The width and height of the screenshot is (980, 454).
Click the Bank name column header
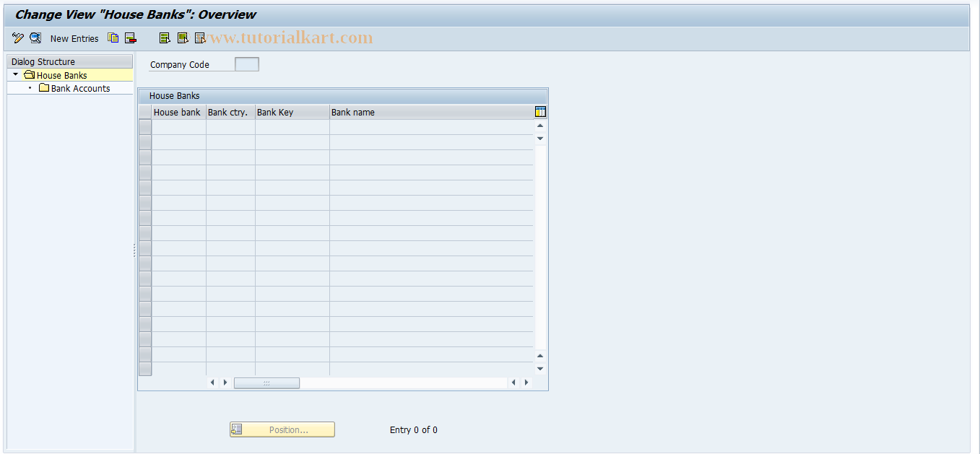point(431,112)
